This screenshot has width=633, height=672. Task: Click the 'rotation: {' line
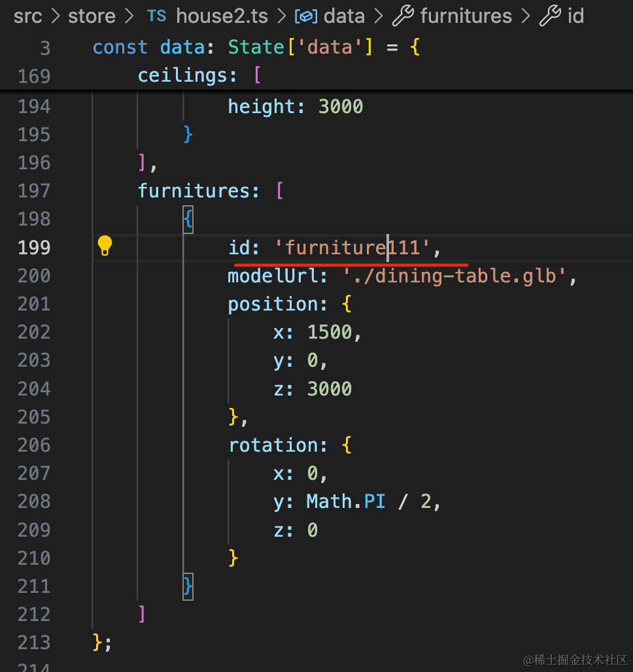pyautogui.click(x=290, y=445)
